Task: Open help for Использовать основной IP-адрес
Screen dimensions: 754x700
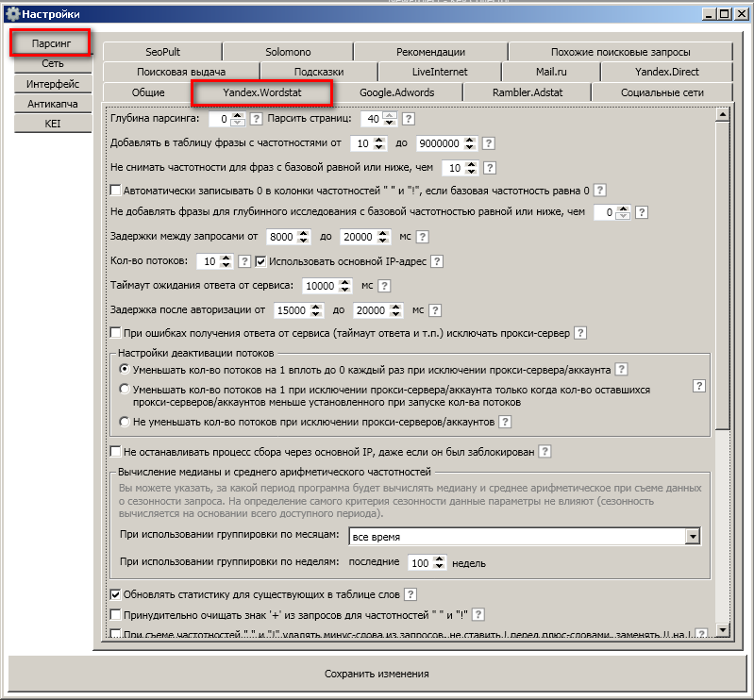Action: tap(437, 261)
